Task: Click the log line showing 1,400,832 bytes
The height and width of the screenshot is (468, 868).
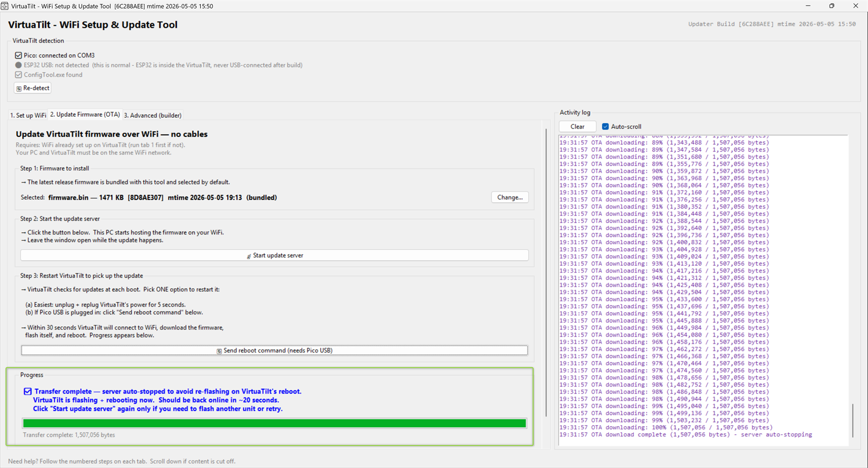Action: coord(664,243)
